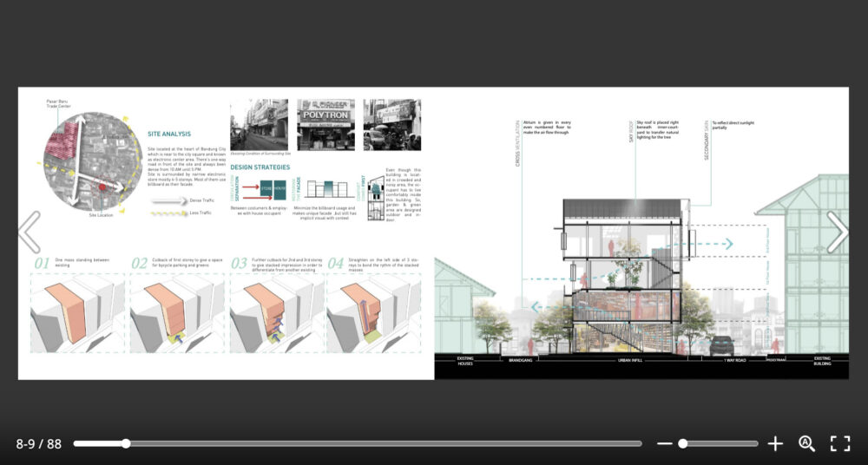Click massing diagram 04
The width and height of the screenshot is (868, 465).
[x=374, y=313]
